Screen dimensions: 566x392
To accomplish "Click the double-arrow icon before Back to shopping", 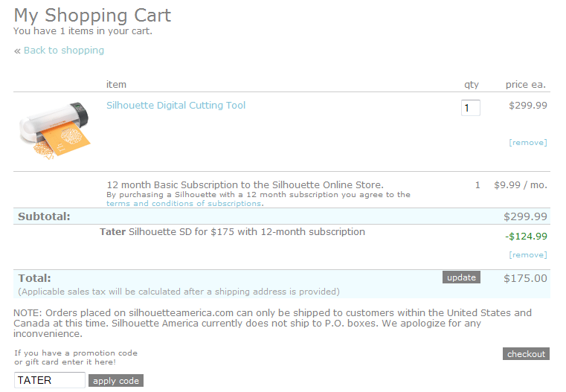I will 17,51.
